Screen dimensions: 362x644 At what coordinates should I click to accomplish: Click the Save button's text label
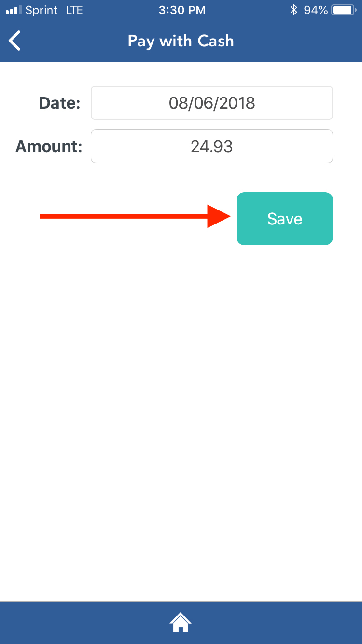(x=285, y=219)
